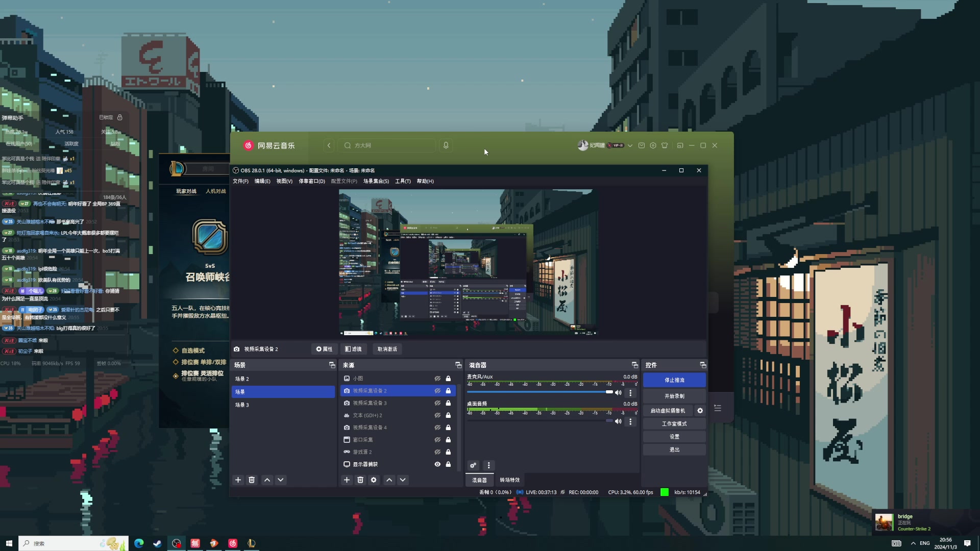Enable 工作室模式 studio mode
This screenshot has height=551, width=980.
pyautogui.click(x=674, y=424)
